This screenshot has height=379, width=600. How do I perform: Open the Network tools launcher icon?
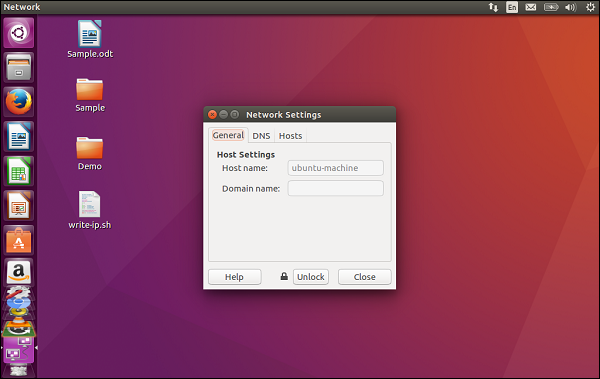pos(19,349)
